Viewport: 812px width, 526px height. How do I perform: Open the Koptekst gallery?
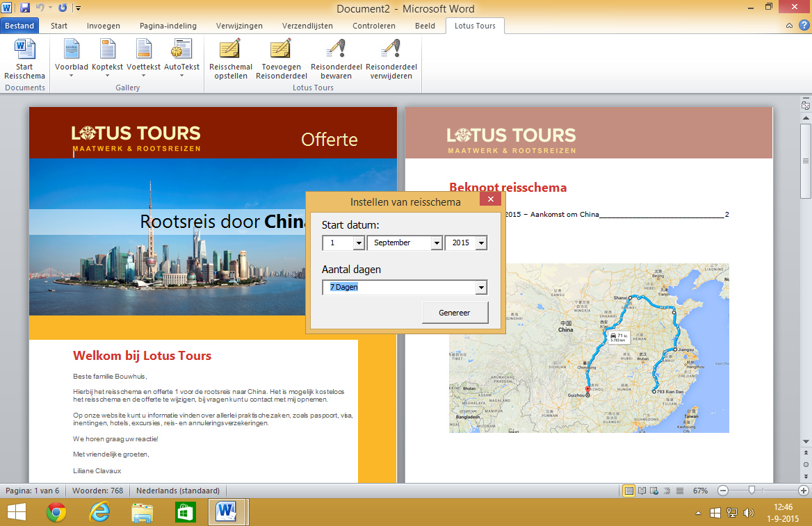coord(107,58)
